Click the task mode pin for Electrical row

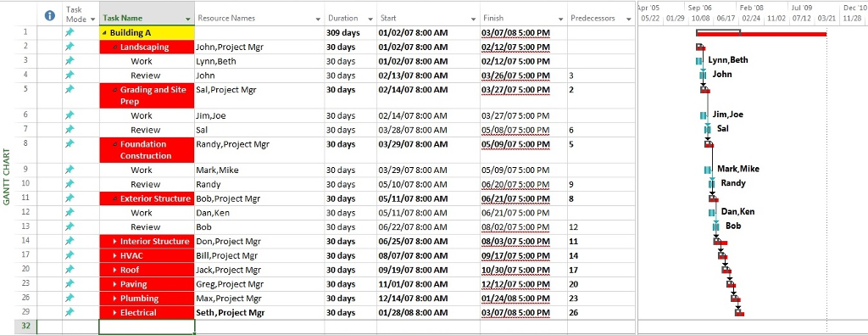(70, 312)
